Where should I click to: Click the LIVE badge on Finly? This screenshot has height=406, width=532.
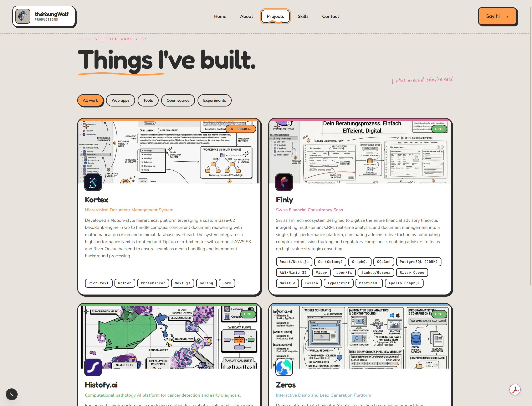pos(439,129)
